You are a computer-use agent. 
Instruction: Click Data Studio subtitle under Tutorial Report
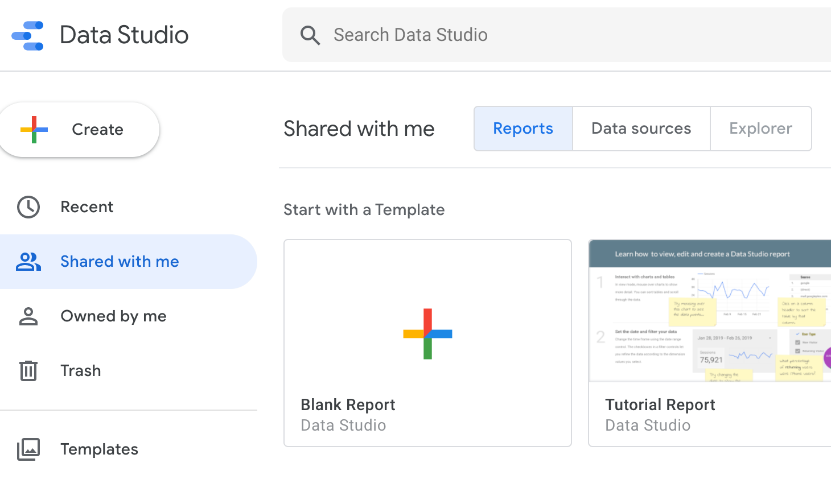[648, 425]
